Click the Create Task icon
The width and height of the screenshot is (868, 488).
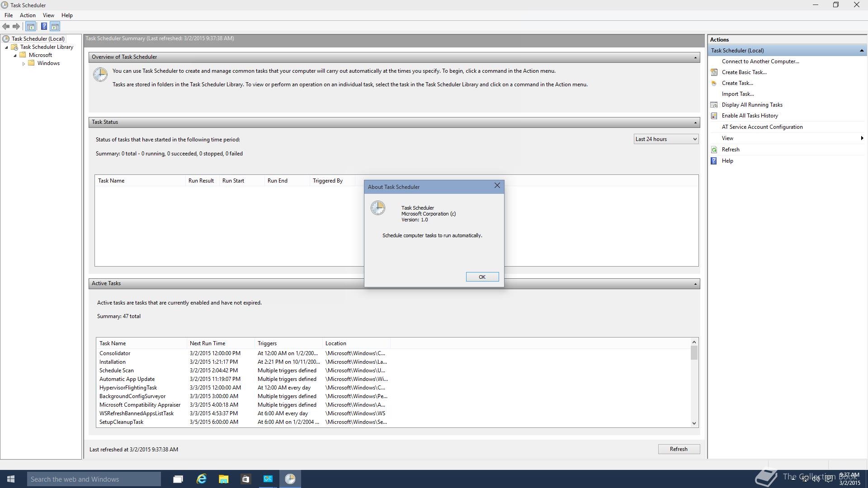[714, 83]
